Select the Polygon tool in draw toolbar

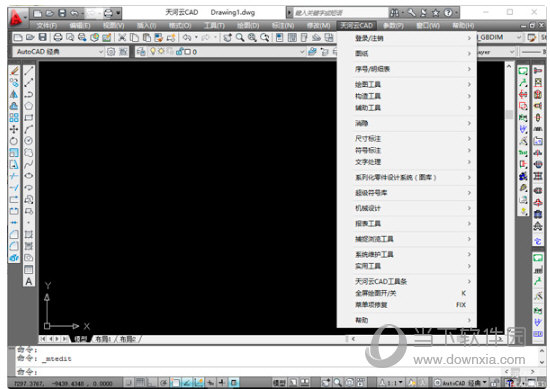click(x=29, y=106)
